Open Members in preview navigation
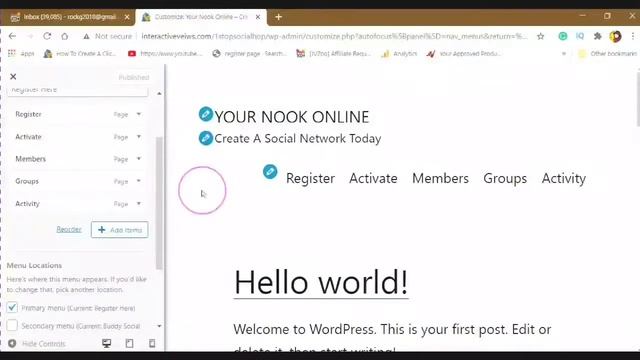The width and height of the screenshot is (640, 360). [x=440, y=178]
